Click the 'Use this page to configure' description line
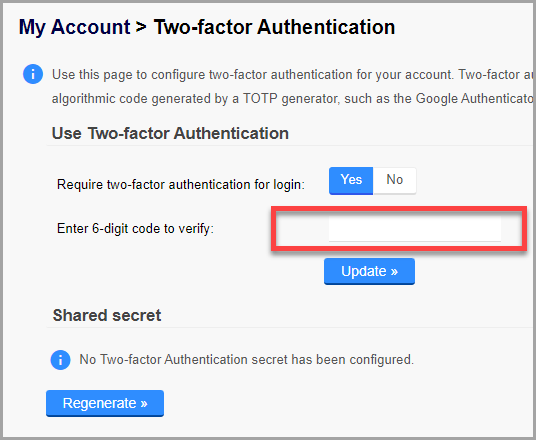The width and height of the screenshot is (536, 440). (294, 75)
